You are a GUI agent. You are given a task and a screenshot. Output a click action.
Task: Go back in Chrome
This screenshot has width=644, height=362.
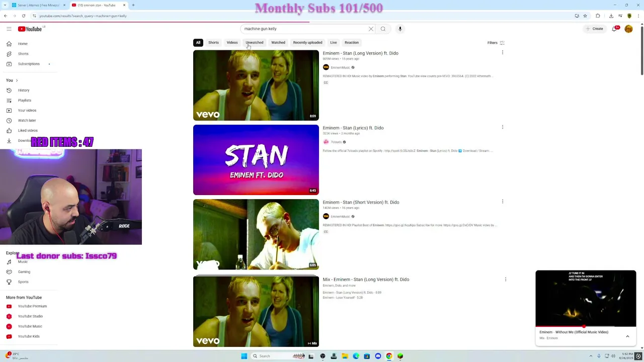point(6,16)
